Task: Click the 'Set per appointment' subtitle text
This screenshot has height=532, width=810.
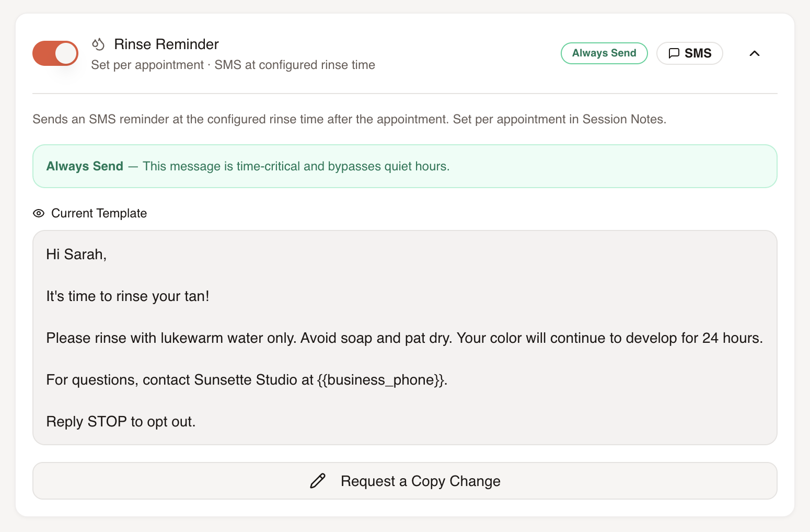Action: click(x=147, y=65)
